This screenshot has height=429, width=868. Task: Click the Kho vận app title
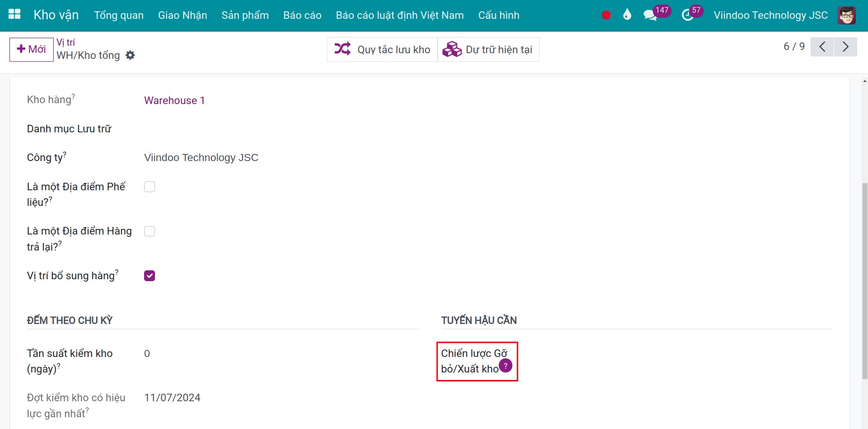tap(56, 15)
